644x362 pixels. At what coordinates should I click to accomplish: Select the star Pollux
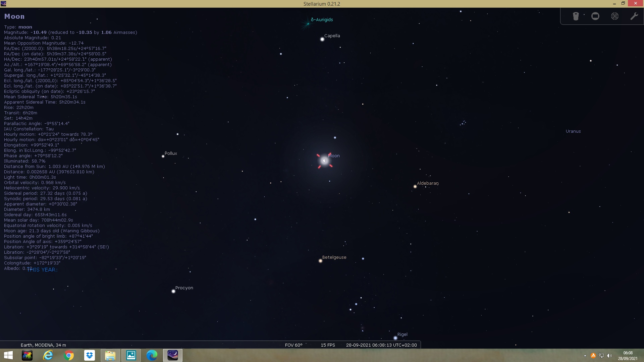[x=163, y=156]
